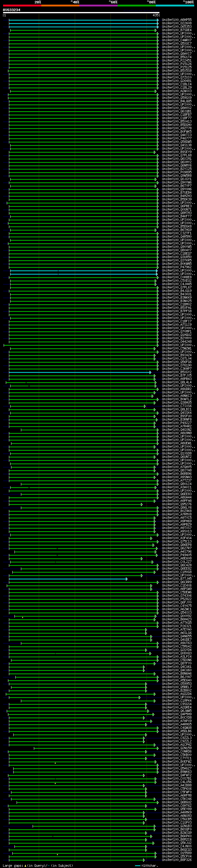The height and width of the screenshot is (868, 197).
Task: Choose the UniRef100_B0WTL2 entry
Action: tap(176, 399)
